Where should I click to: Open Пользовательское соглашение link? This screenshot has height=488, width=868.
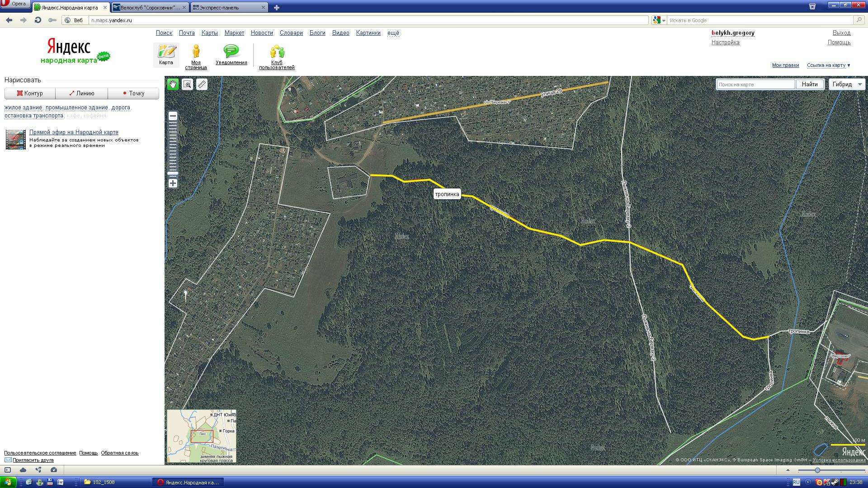pyautogui.click(x=40, y=453)
